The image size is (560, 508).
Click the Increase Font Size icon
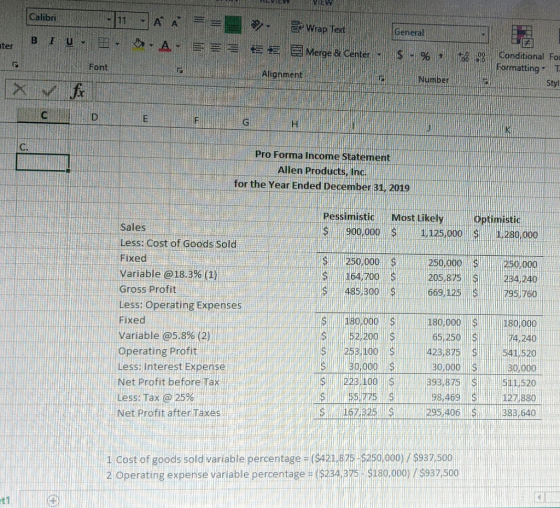click(158, 23)
